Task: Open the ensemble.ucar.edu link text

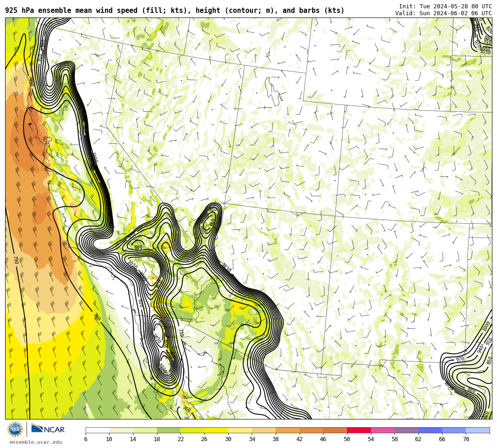Action: pyautogui.click(x=36, y=442)
